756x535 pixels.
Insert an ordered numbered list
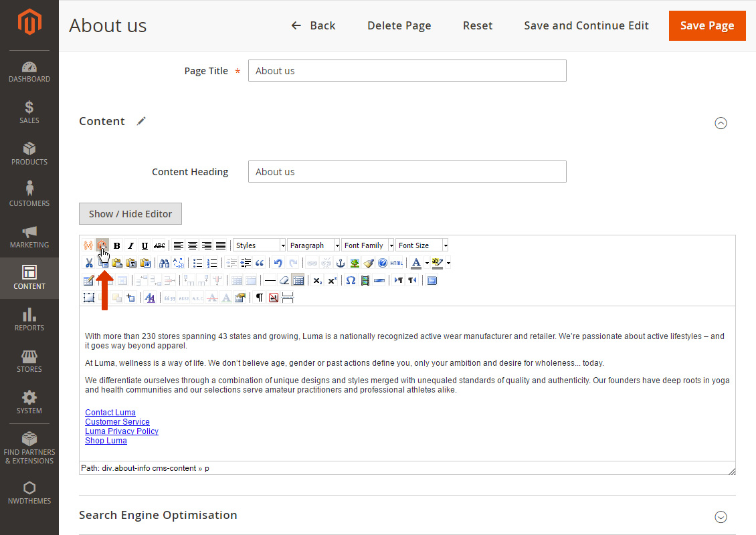(x=211, y=263)
